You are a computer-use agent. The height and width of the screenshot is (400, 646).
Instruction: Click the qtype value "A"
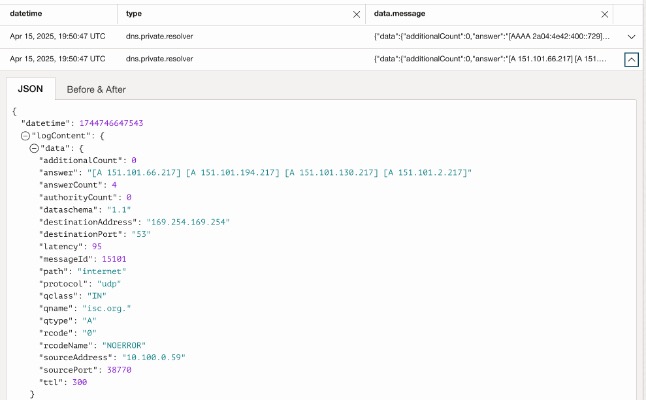coord(89,320)
